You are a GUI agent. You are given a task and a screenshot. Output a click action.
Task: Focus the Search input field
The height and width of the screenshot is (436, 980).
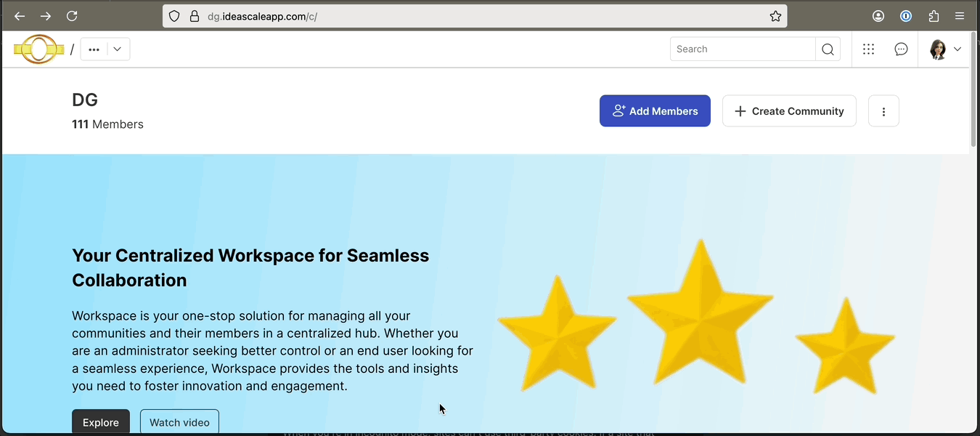coord(743,49)
